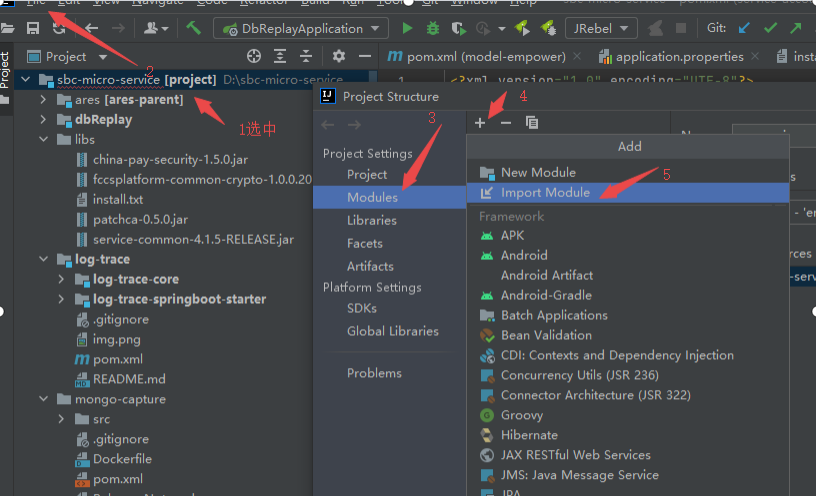Click the locate file crosshair icon in Project panel
Image resolution: width=816 pixels, height=496 pixels.
pos(254,56)
